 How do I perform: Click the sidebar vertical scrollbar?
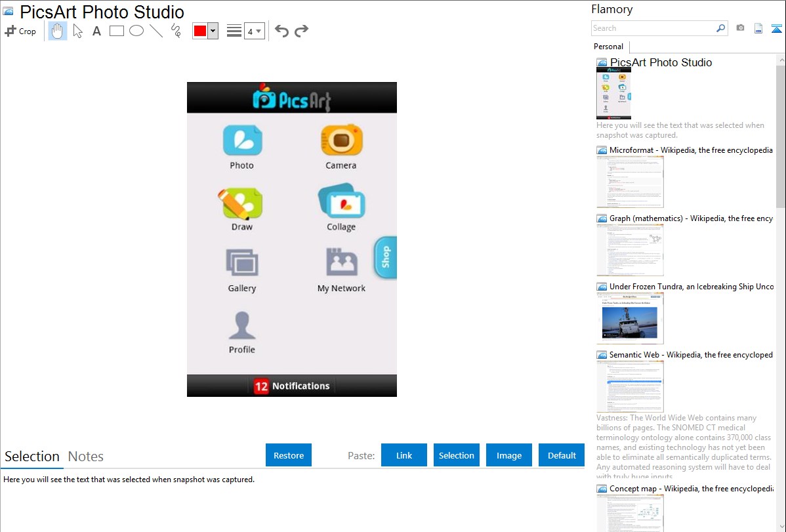pyautogui.click(x=781, y=135)
